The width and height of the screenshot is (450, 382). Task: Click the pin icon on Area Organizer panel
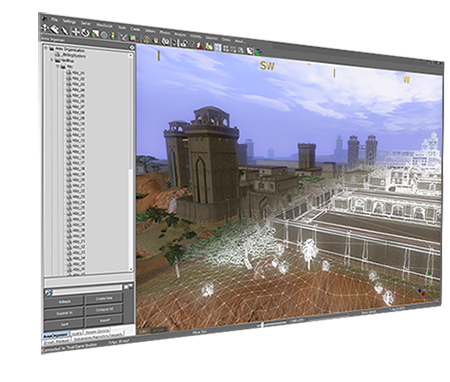pos(132,47)
